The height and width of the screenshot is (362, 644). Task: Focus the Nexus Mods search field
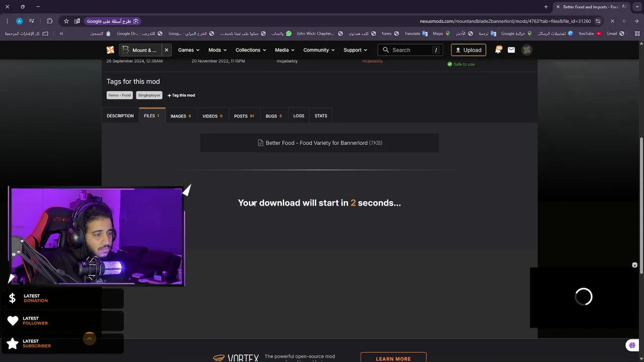pos(411,50)
